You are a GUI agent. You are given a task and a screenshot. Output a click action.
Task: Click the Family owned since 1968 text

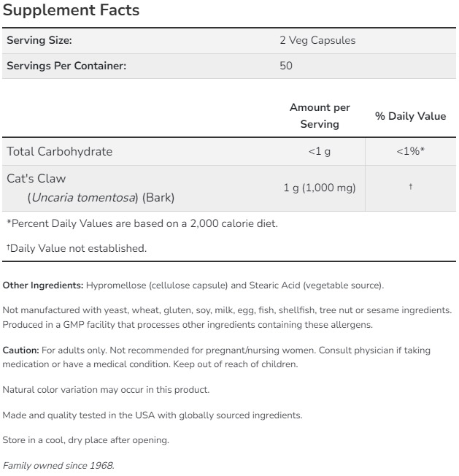click(x=58, y=465)
